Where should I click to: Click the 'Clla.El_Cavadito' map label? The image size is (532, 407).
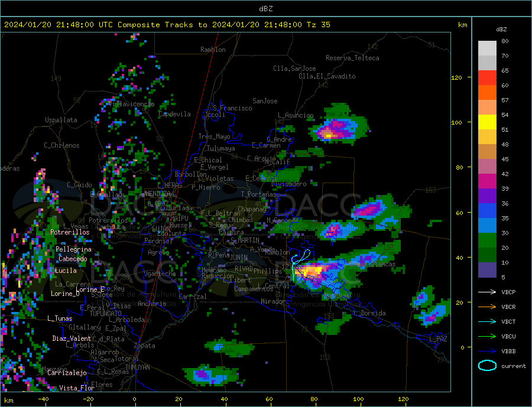coord(327,76)
